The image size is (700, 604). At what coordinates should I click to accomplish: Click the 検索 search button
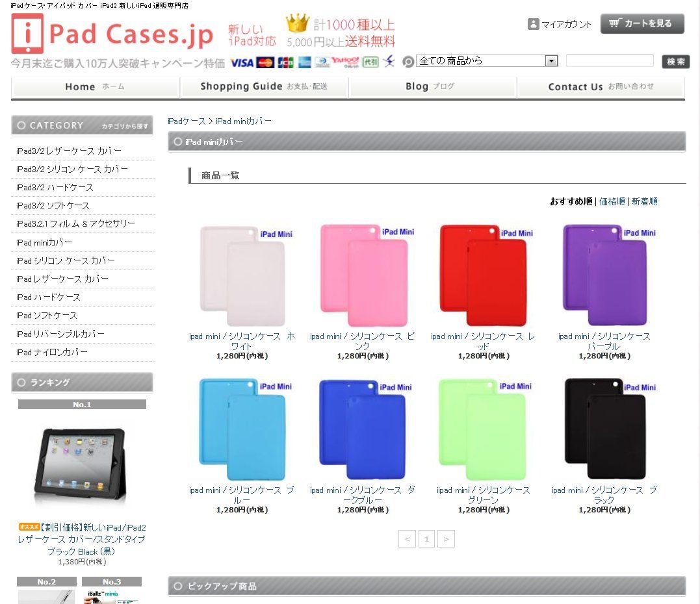[675, 62]
